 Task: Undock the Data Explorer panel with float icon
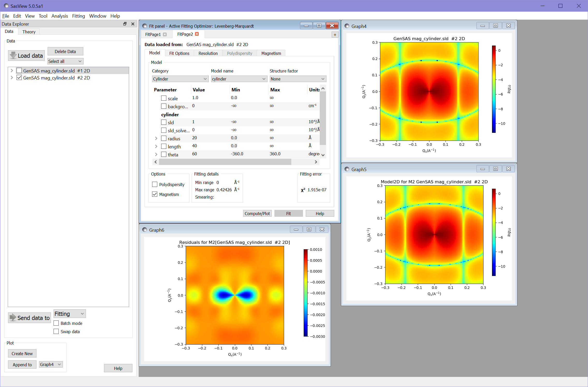125,24
